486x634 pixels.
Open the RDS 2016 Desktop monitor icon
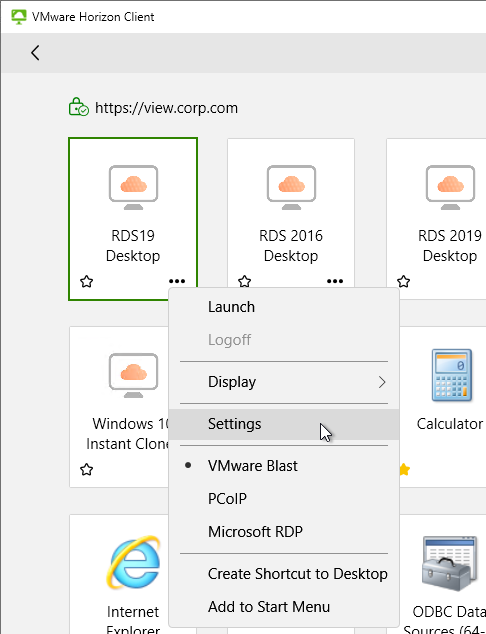pyautogui.click(x=291, y=187)
